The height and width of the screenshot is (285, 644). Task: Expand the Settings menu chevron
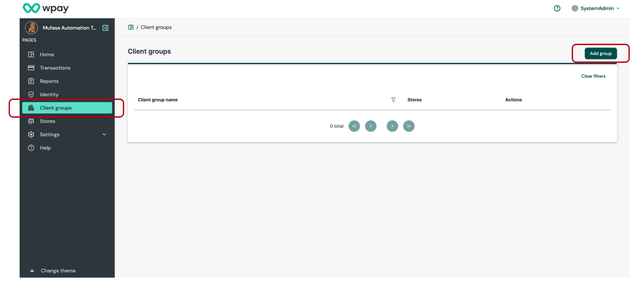(104, 134)
